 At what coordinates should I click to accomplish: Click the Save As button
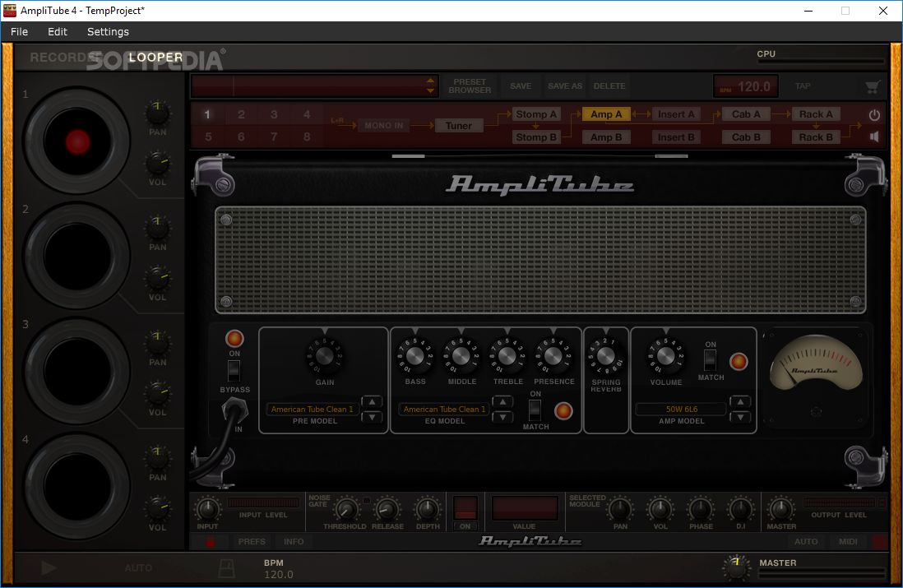(x=564, y=86)
